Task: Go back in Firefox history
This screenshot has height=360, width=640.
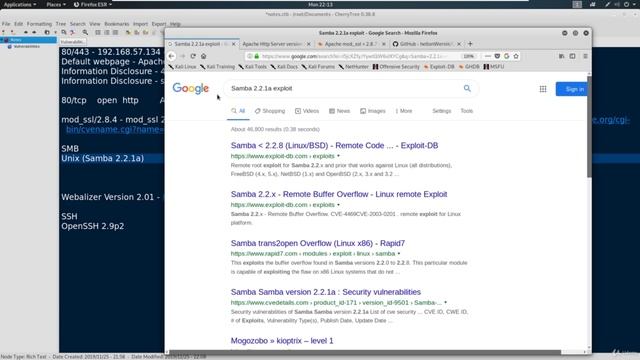Action: pos(171,56)
